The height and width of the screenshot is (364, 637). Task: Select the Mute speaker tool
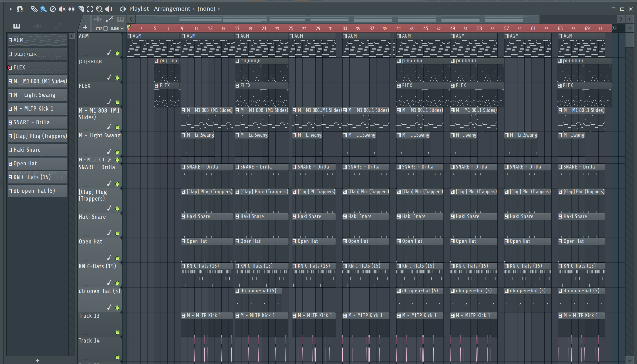point(62,9)
